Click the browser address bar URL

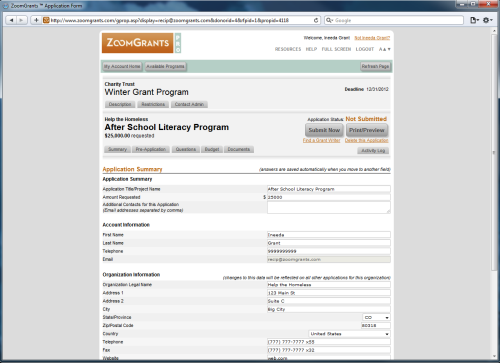170,20
